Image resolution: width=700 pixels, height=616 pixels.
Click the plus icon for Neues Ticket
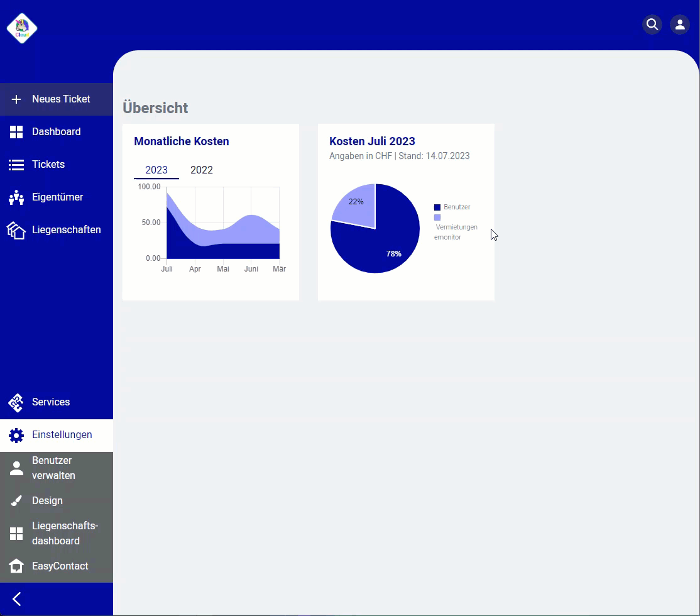pyautogui.click(x=16, y=99)
